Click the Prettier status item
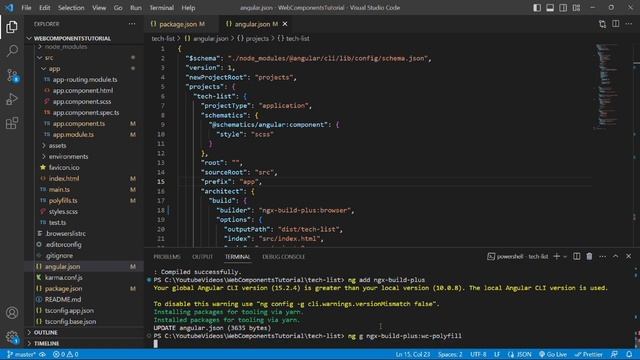Image resolution: width=640 pixels, height=360 pixels. click(589, 354)
